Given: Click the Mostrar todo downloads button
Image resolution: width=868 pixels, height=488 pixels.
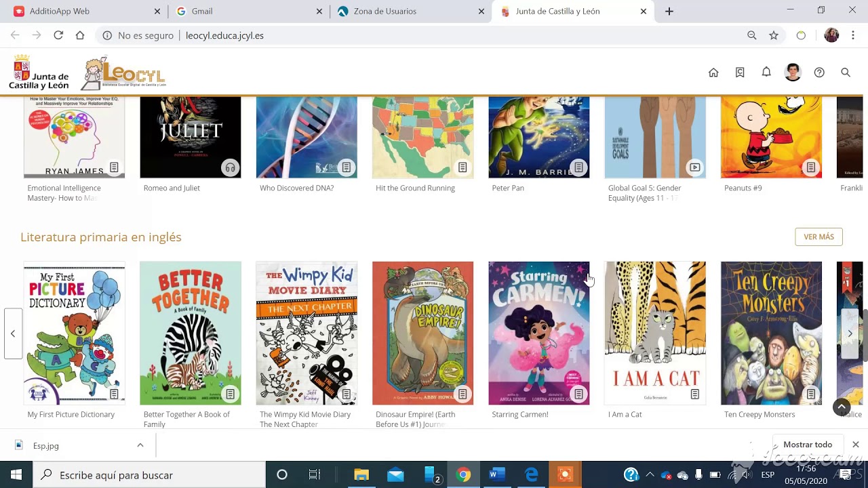Looking at the screenshot, I should (808, 445).
